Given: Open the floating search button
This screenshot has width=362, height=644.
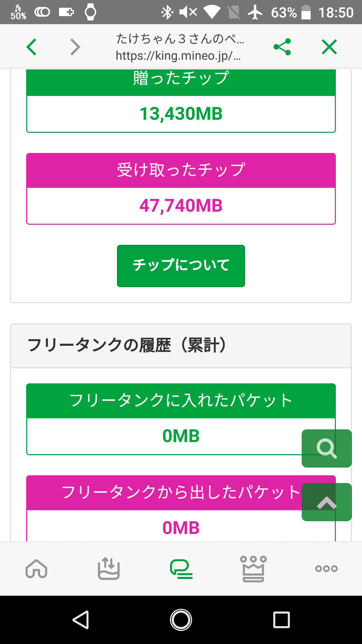Looking at the screenshot, I should tap(326, 448).
